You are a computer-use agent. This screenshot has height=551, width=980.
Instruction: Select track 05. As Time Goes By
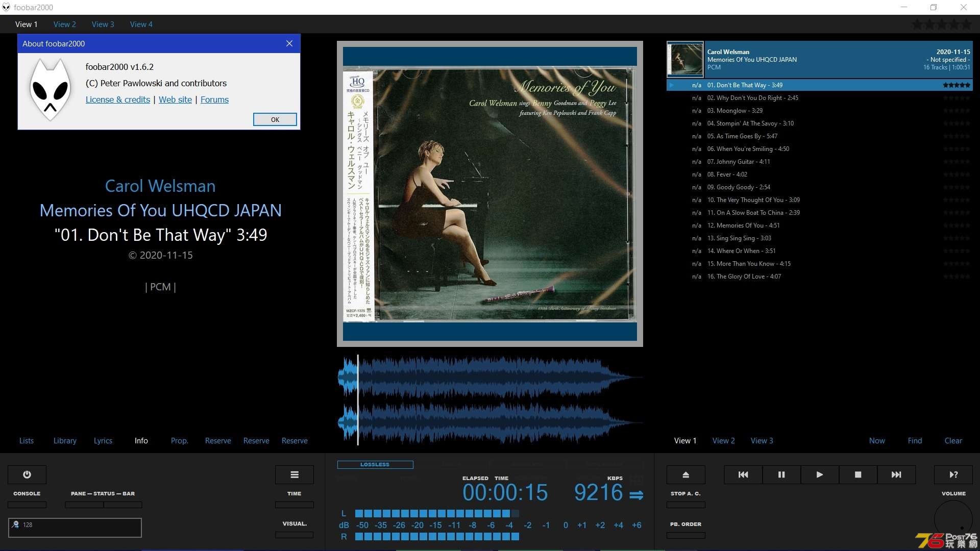pos(820,136)
